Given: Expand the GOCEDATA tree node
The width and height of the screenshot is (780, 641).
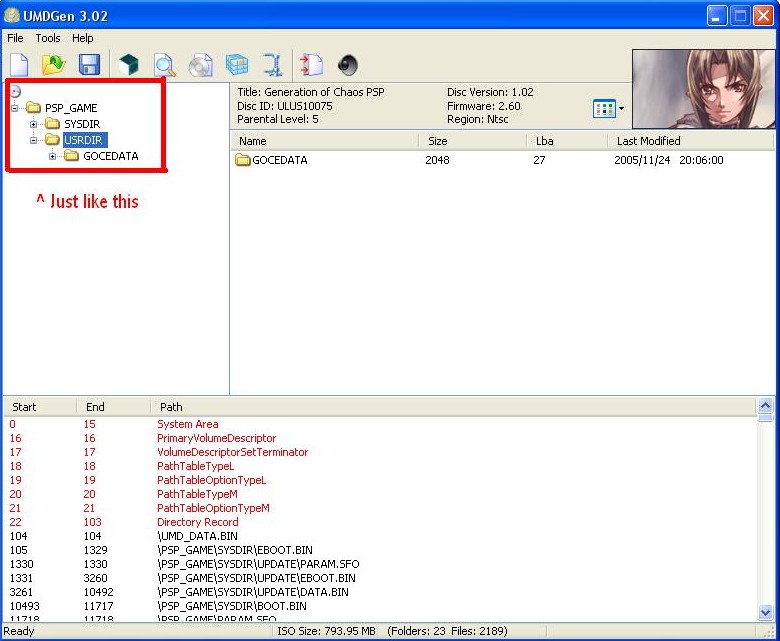Looking at the screenshot, I should click(53, 156).
